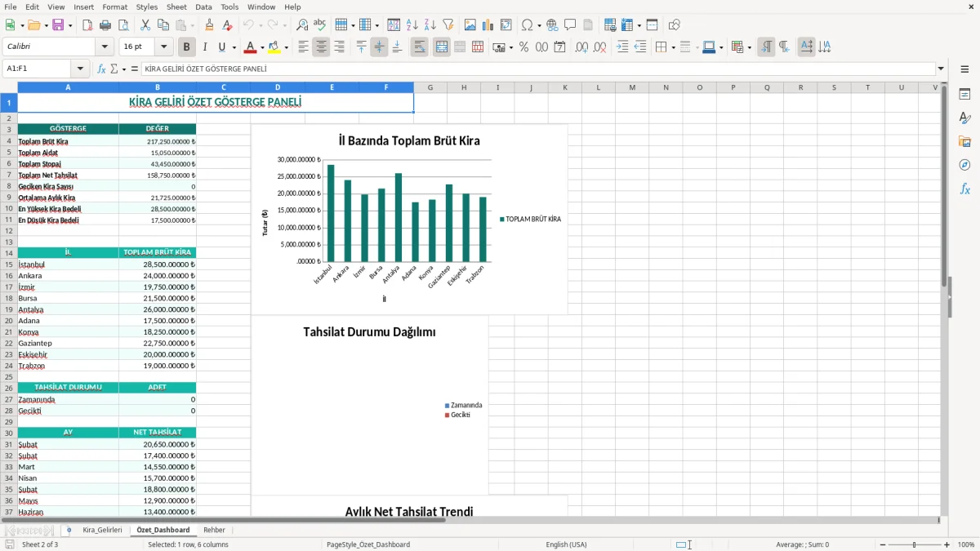Image resolution: width=980 pixels, height=551 pixels.
Task: Click the Print icon
Action: click(x=105, y=25)
